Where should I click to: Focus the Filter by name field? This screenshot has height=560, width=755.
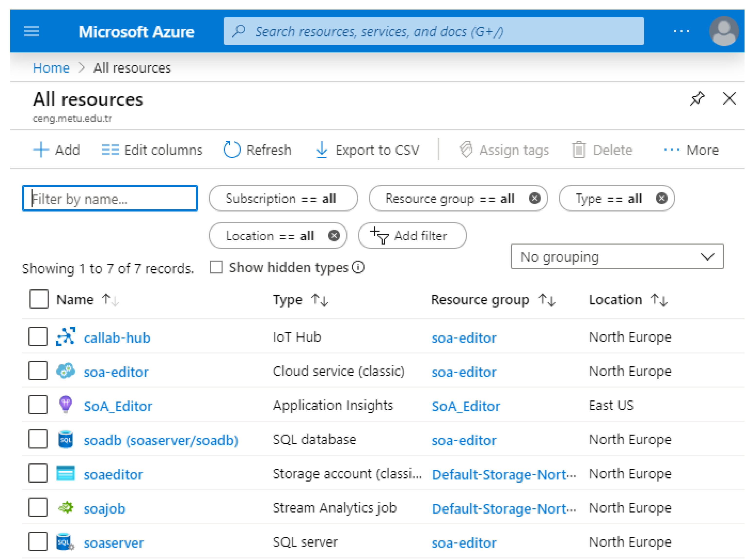[110, 198]
